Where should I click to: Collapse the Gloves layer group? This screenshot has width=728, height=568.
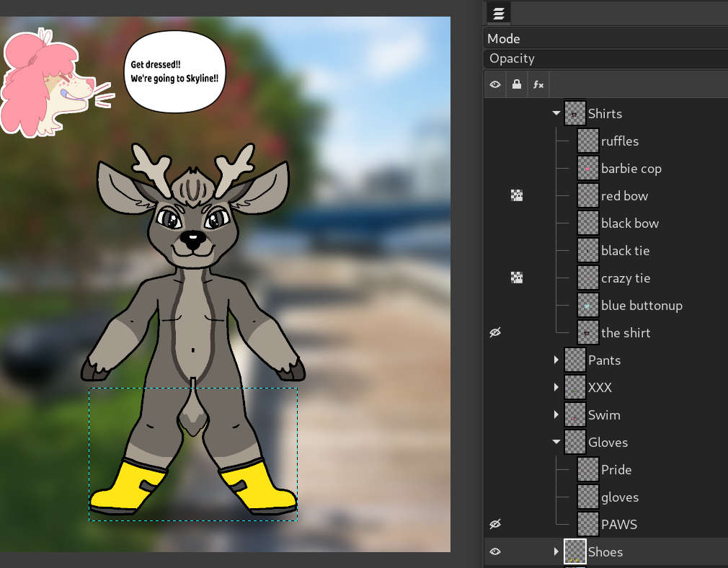point(556,442)
